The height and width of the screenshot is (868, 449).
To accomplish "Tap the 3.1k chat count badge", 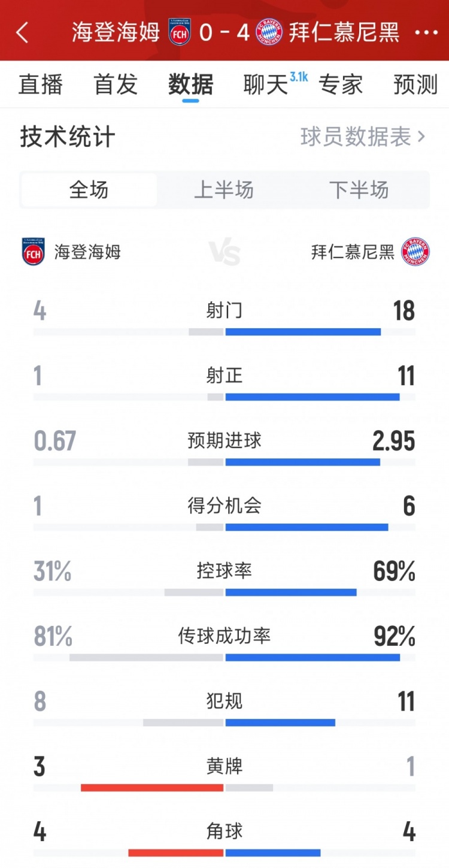I will (x=298, y=77).
